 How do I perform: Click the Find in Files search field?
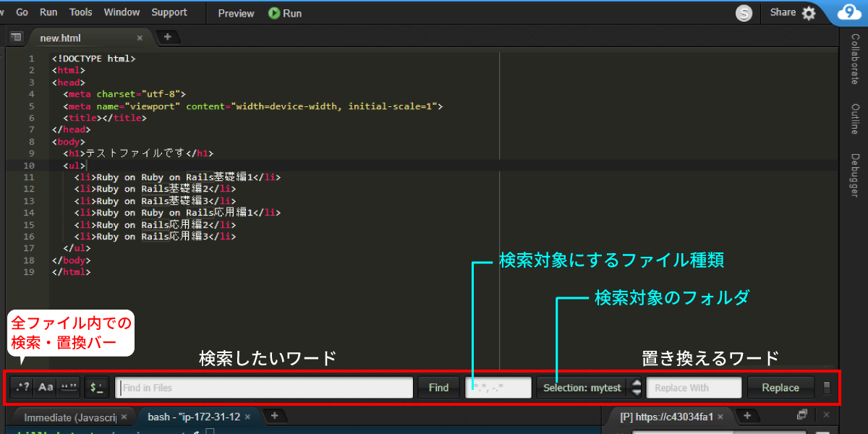pos(264,388)
